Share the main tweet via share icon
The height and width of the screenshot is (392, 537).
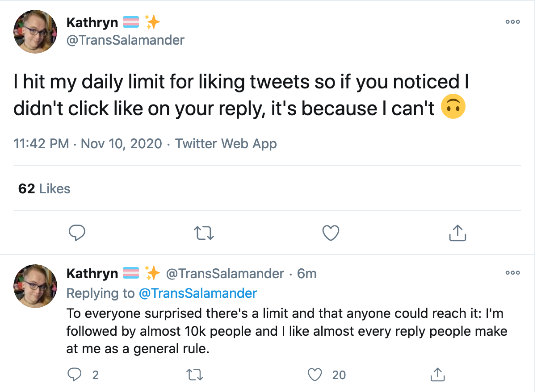457,232
